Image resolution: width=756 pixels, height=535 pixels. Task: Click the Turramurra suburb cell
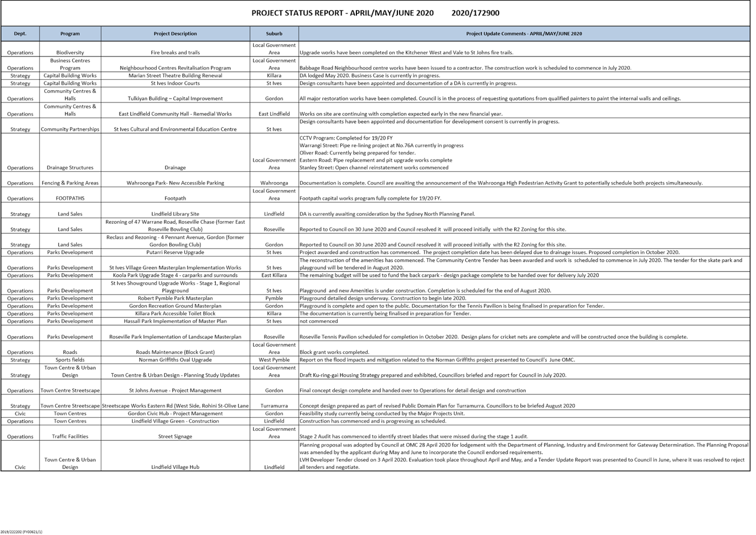pos(274,406)
